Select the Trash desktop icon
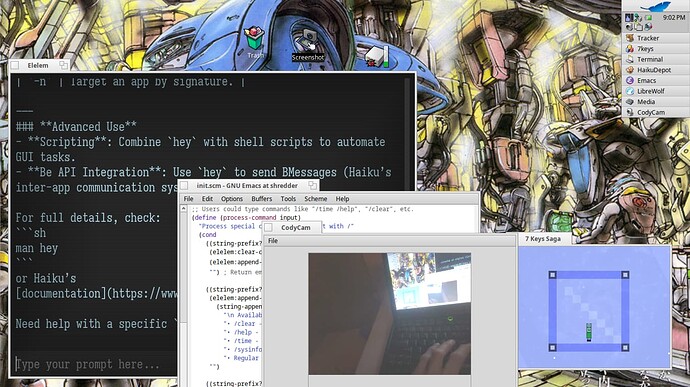690x387 pixels. [254, 43]
